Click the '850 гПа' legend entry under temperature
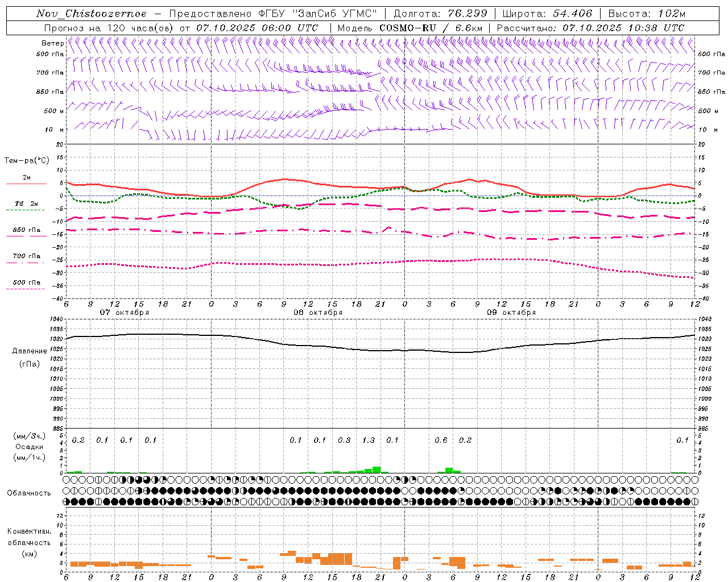The width and height of the screenshot is (728, 582). (26, 230)
